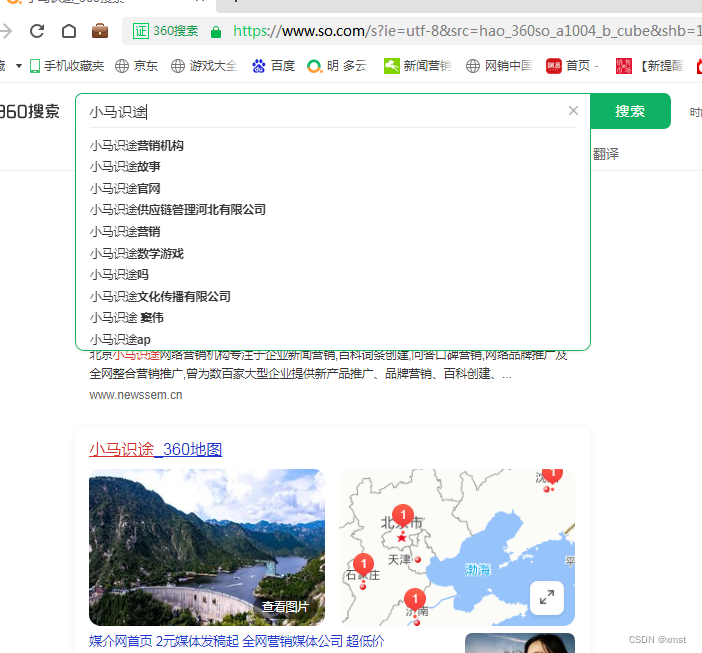Open the www.newssem.cn result URL

pos(136,395)
